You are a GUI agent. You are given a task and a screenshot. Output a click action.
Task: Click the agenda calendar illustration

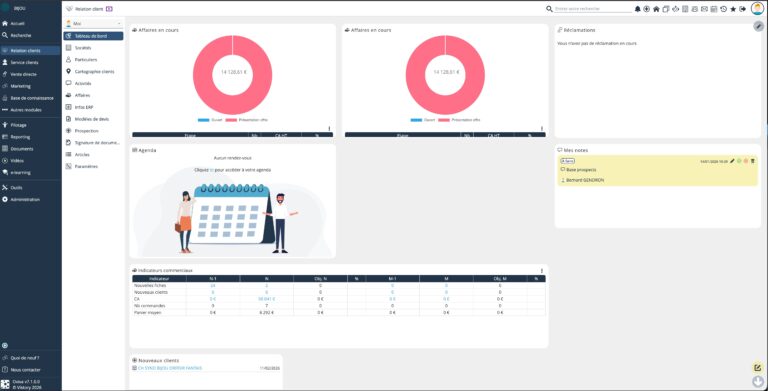click(232, 216)
